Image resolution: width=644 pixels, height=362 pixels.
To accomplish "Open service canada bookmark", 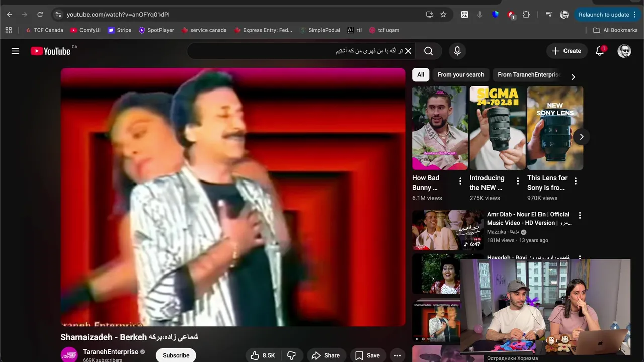I will (x=204, y=30).
